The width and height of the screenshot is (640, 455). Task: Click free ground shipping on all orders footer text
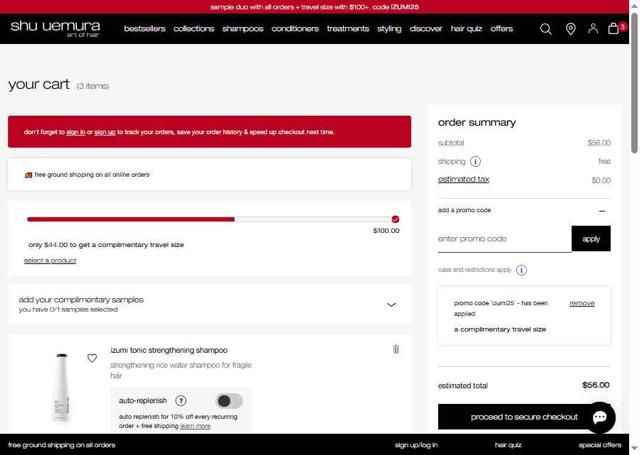coord(62,445)
